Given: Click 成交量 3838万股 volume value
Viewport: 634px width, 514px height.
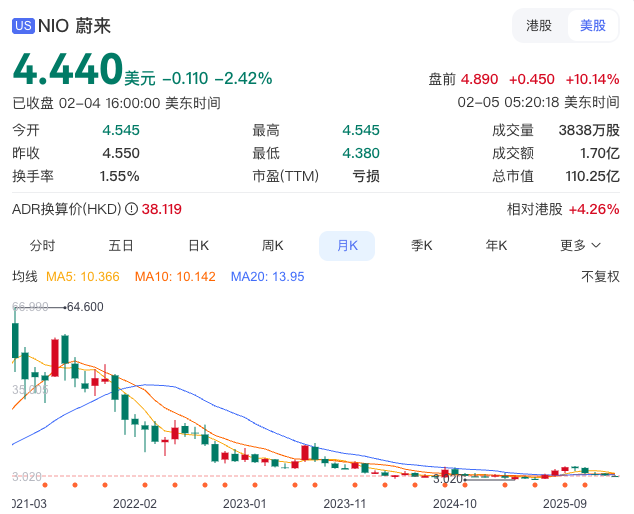Looking at the screenshot, I should tap(589, 130).
